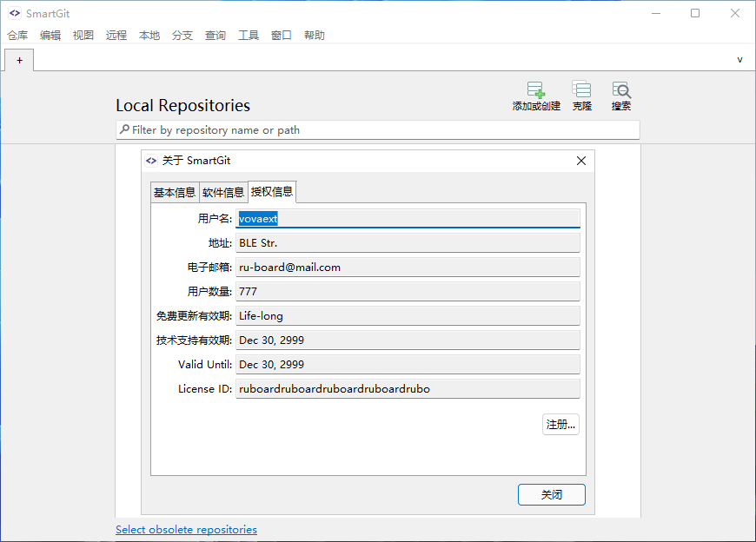Open the 视图 menu
The height and width of the screenshot is (542, 756).
tap(83, 36)
